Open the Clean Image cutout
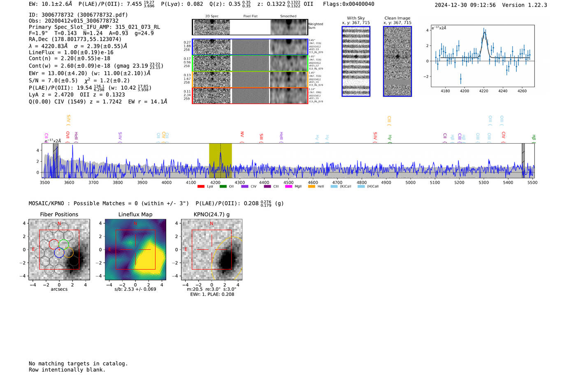This screenshot has height=392, width=576. pos(397,61)
